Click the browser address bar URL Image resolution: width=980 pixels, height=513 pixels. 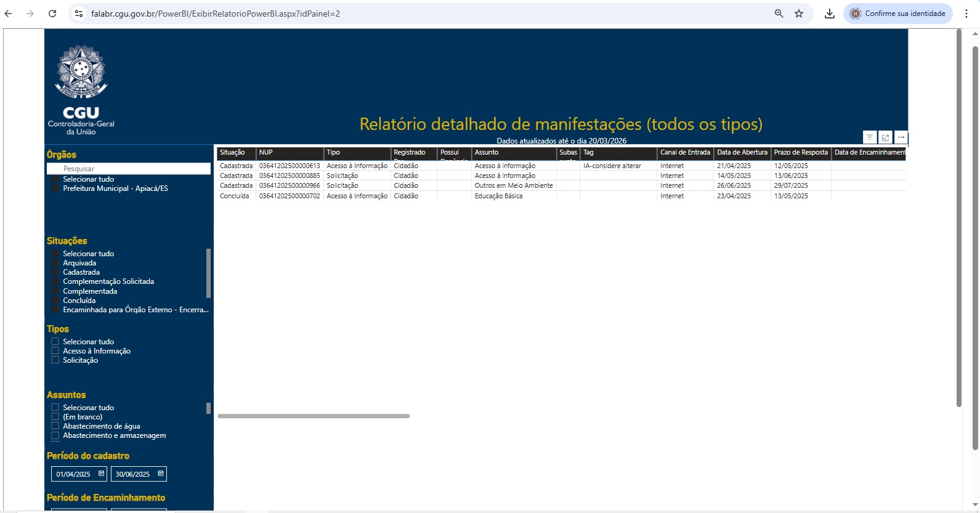tap(216, 14)
